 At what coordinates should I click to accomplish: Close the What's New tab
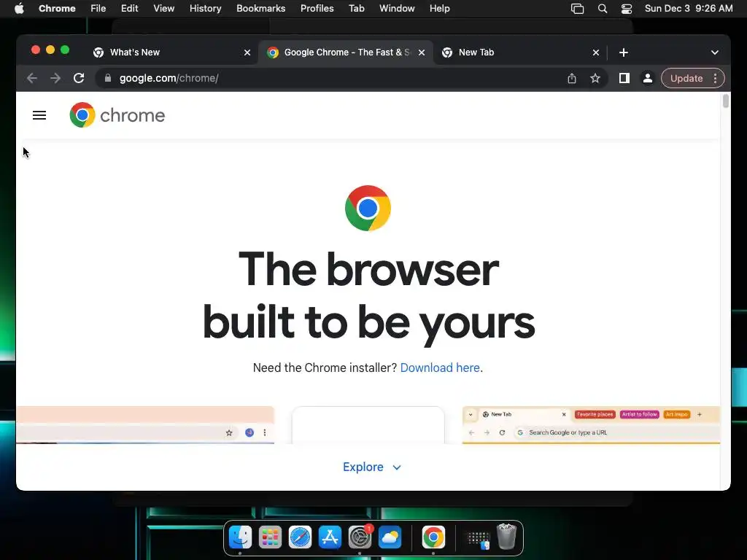click(x=247, y=52)
